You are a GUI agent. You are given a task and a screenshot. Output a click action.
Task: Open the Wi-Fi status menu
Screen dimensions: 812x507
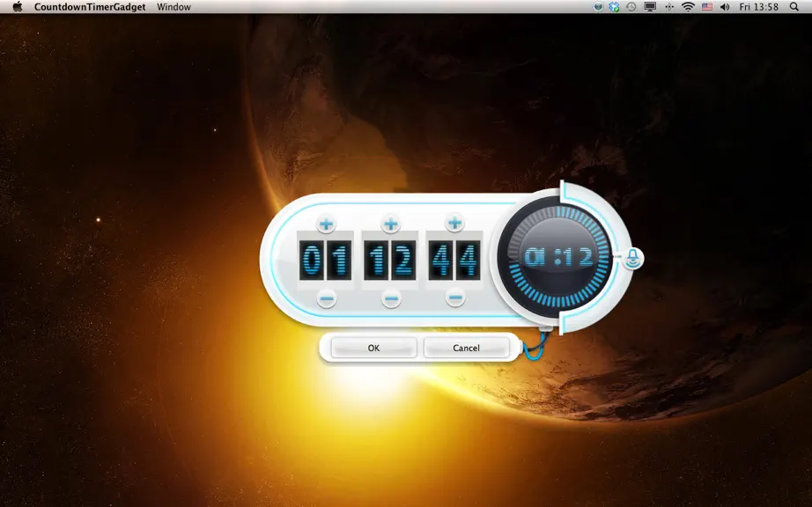(688, 7)
